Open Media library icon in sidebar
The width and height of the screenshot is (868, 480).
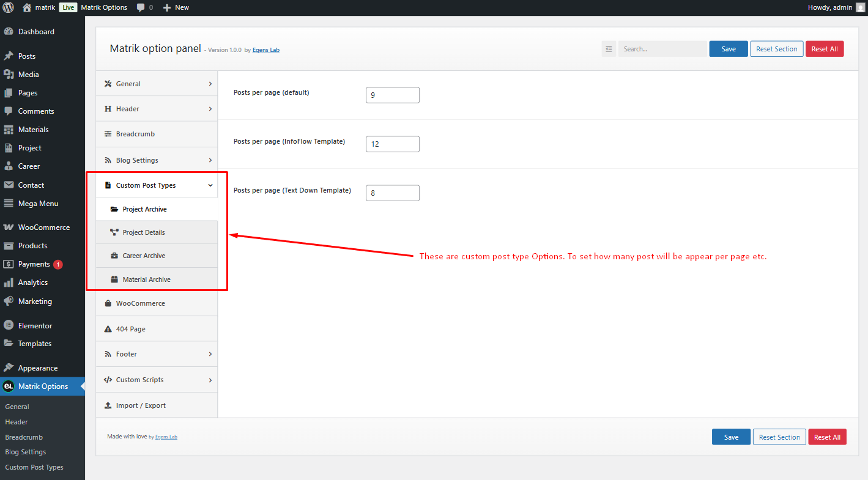(x=9, y=75)
